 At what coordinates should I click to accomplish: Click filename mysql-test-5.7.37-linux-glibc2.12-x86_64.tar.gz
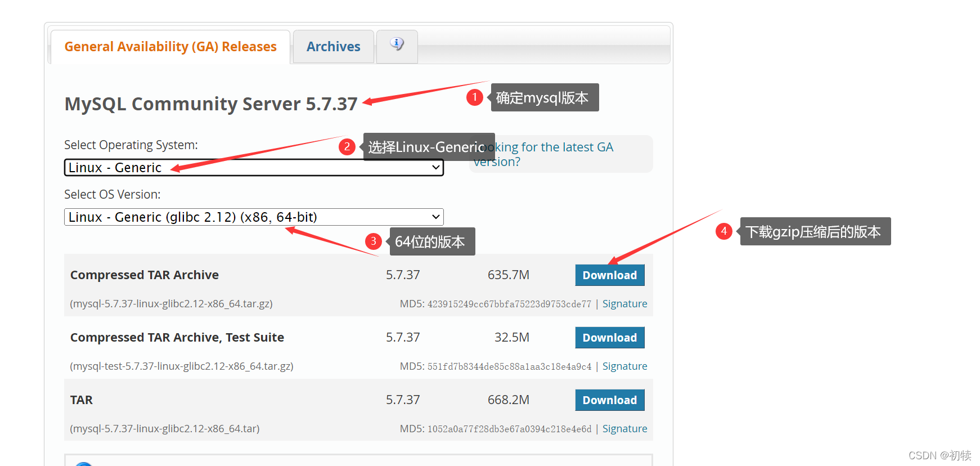pyautogui.click(x=182, y=366)
